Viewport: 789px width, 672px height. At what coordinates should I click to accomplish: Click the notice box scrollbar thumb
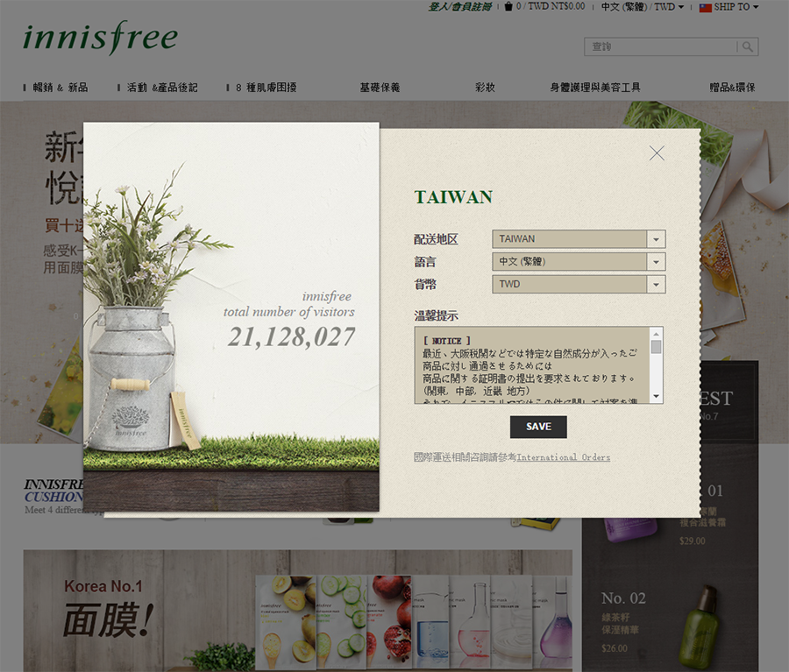(656, 347)
